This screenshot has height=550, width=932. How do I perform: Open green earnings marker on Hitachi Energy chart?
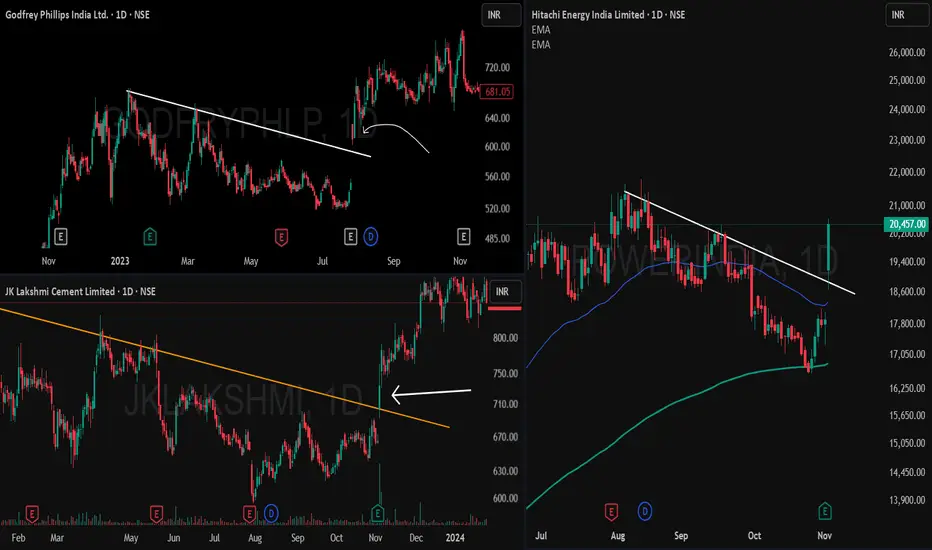pos(824,510)
